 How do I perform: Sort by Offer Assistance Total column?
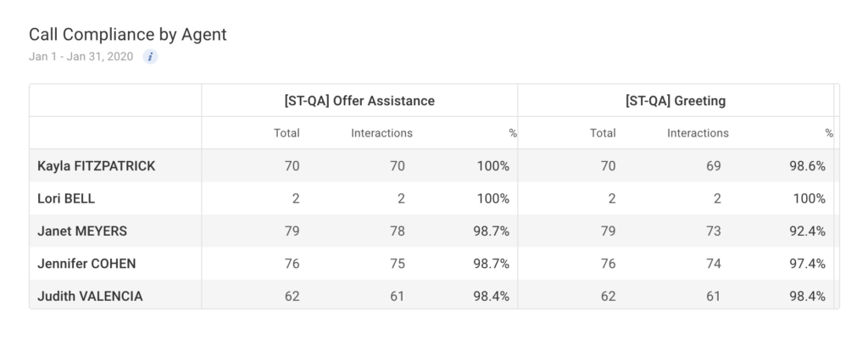click(x=287, y=133)
